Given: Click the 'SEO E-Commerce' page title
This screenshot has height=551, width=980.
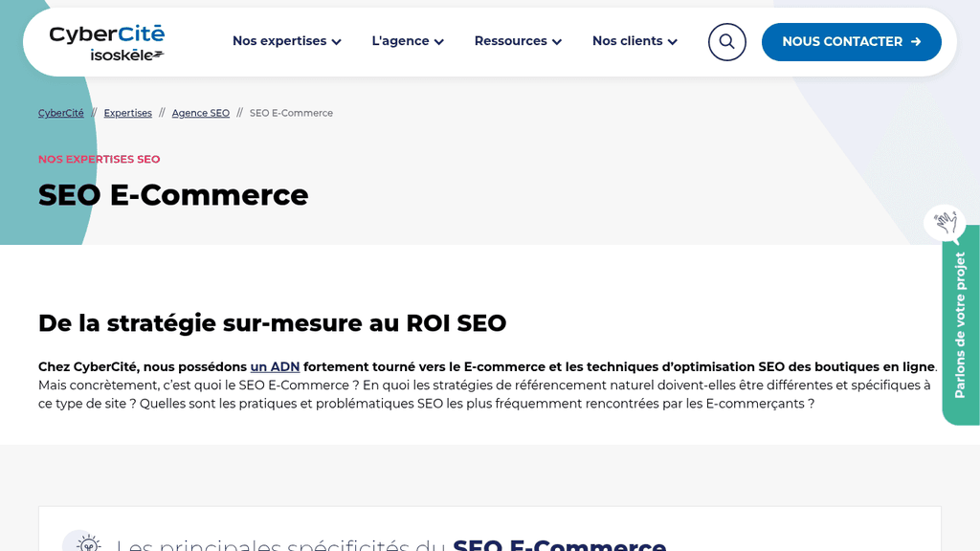Looking at the screenshot, I should (173, 195).
